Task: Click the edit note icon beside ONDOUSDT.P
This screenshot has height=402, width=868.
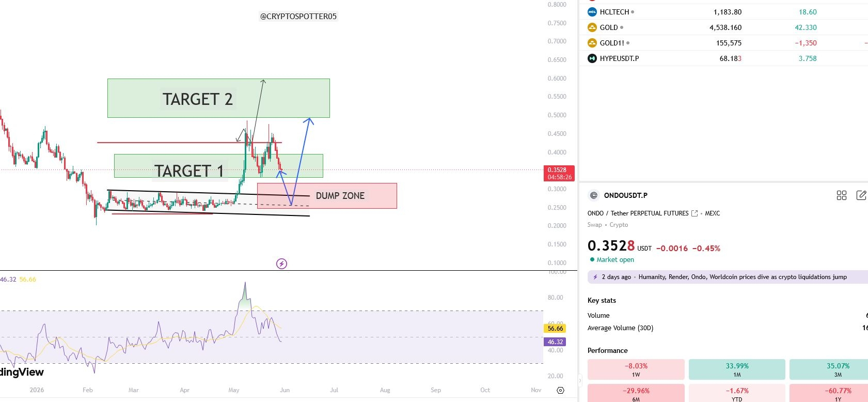Action: coord(861,195)
